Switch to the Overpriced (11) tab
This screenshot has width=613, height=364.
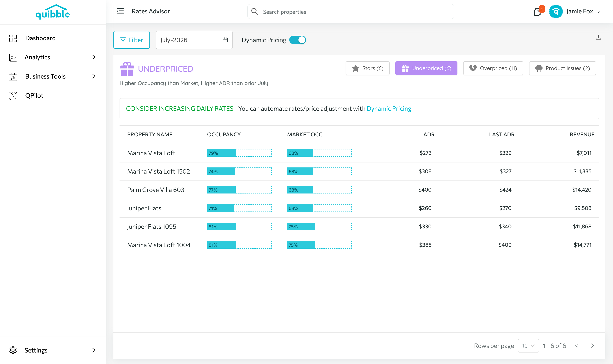pyautogui.click(x=493, y=68)
